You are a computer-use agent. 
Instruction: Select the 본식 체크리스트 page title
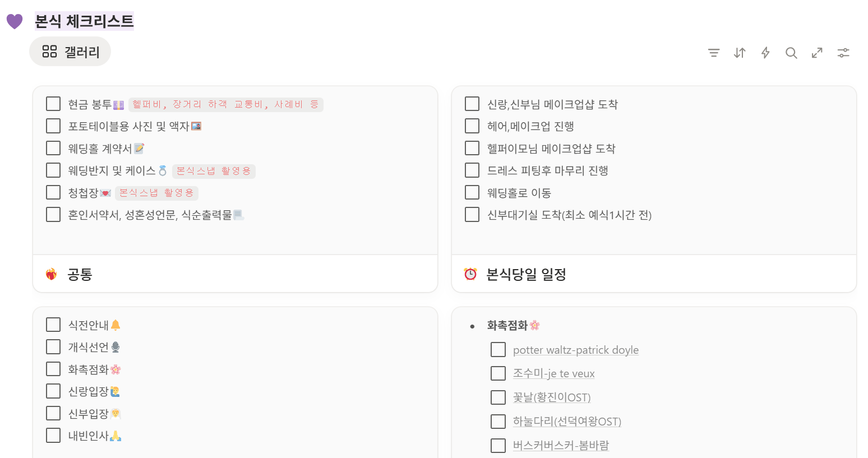point(84,21)
